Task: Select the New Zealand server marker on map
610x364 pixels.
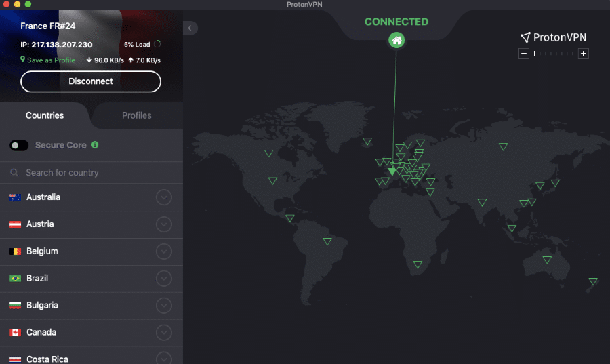Action: pos(593,281)
